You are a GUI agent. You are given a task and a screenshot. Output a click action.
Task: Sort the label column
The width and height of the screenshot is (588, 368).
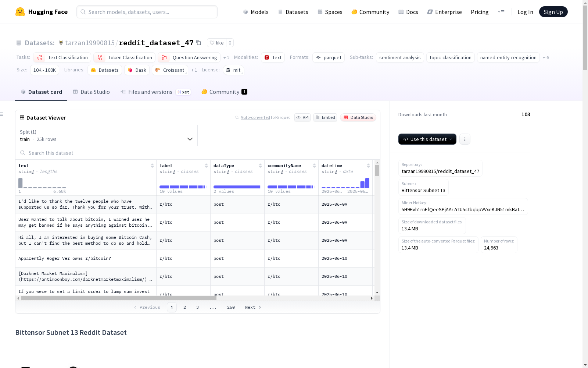pos(206,166)
